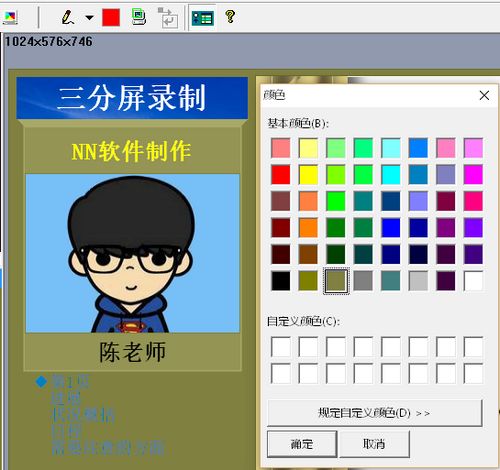Image resolution: width=500 pixels, height=470 pixels.
Task: Pick the bright yellow basic color
Action: point(308,175)
